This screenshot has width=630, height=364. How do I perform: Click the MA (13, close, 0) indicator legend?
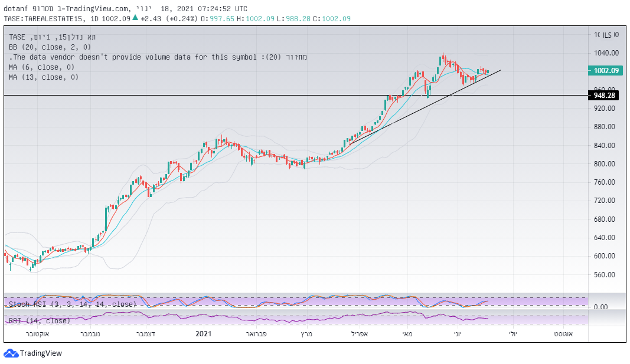coord(43,77)
